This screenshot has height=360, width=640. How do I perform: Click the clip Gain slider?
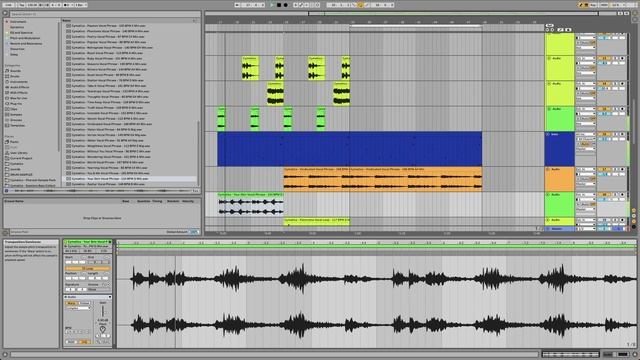click(x=103, y=311)
